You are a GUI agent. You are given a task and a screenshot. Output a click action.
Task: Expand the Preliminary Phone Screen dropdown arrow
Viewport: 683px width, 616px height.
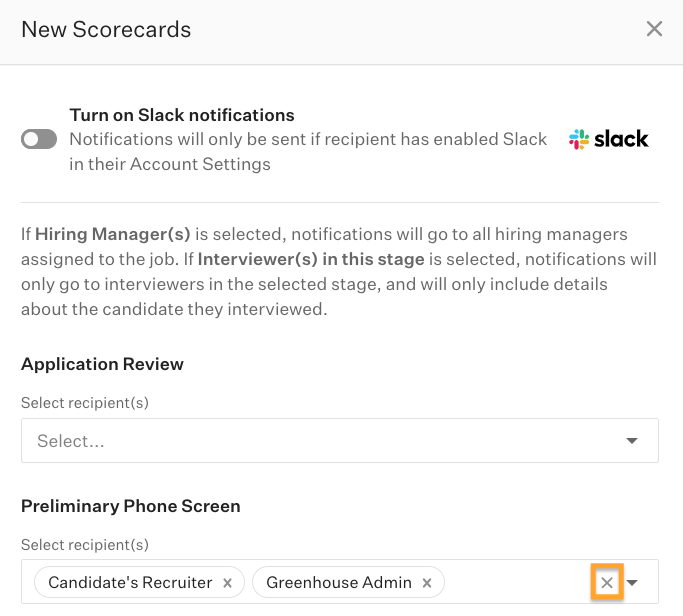click(633, 583)
